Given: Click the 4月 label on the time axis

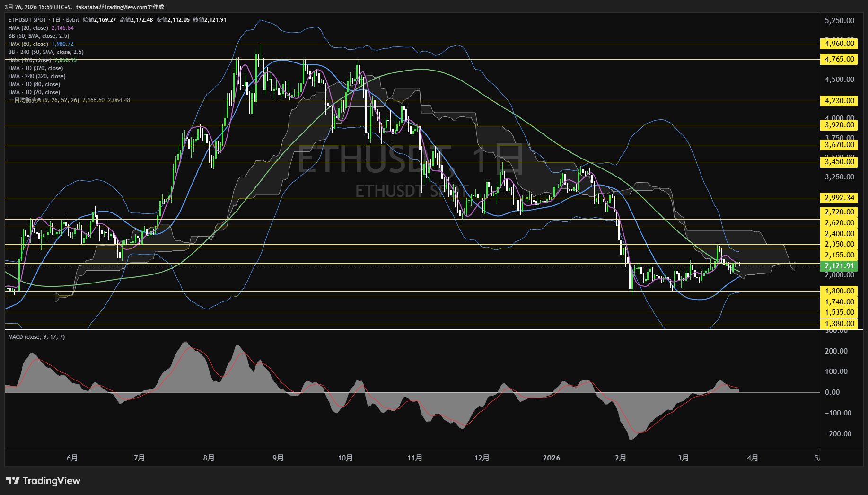Looking at the screenshot, I should 752,458.
